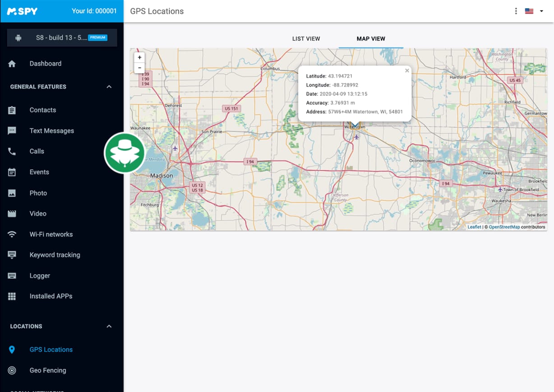Open the OpenStreetMap attribution link
The height and width of the screenshot is (392, 554).
(x=504, y=227)
